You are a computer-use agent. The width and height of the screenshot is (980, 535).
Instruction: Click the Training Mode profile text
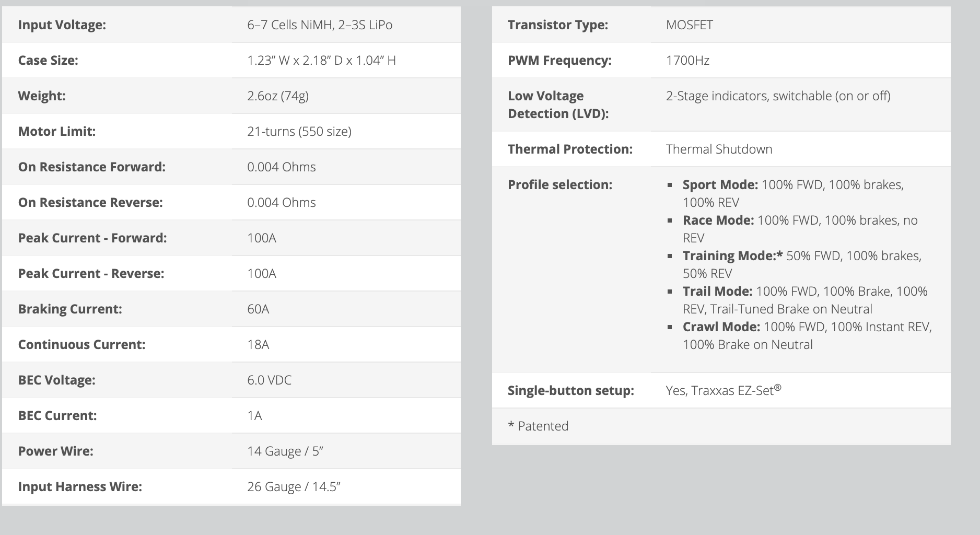click(732, 255)
